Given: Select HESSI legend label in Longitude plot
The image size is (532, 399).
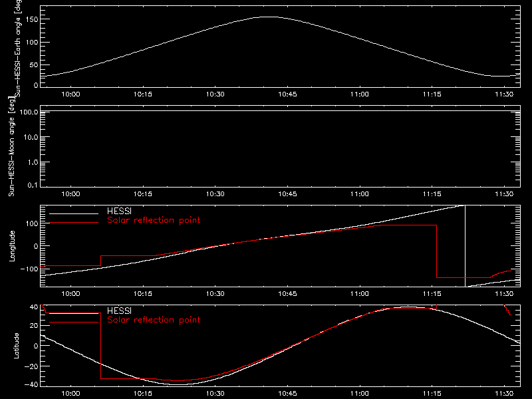Looking at the screenshot, I should pos(119,211).
